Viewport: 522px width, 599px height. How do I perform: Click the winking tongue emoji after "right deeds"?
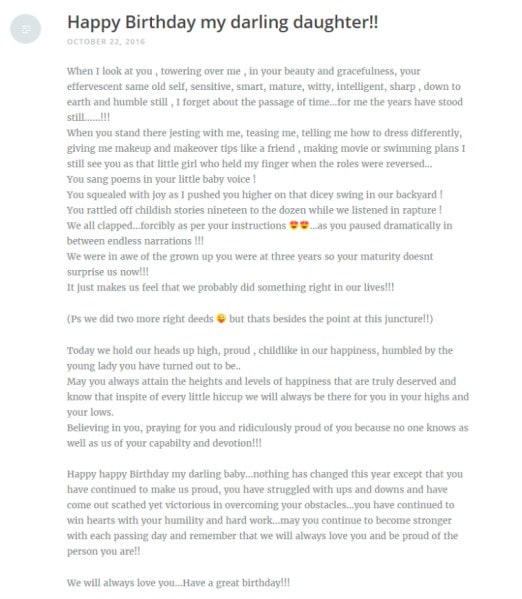coord(221,318)
